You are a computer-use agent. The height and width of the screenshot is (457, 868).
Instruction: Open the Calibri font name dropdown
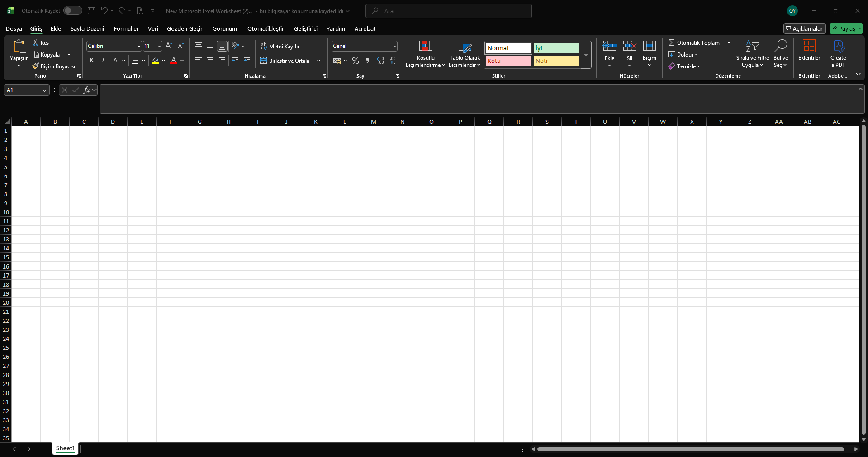[139, 46]
